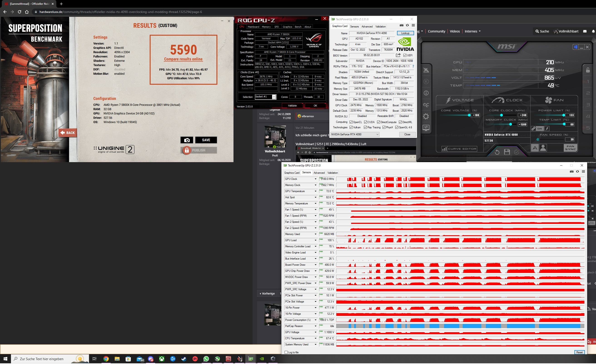
Task: Click the Afterburner save profile floppy icon
Action: [x=507, y=152]
